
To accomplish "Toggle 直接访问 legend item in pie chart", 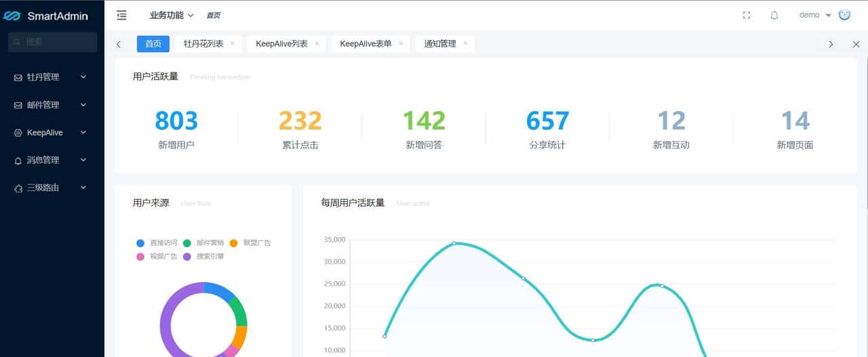I will click(x=157, y=243).
